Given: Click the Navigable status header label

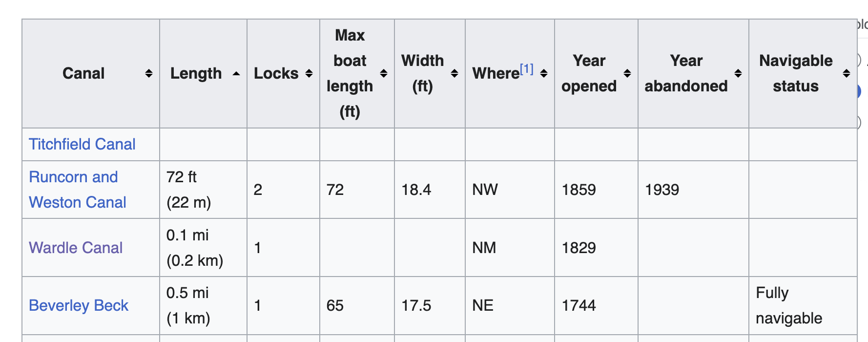Looking at the screenshot, I should 796,74.
